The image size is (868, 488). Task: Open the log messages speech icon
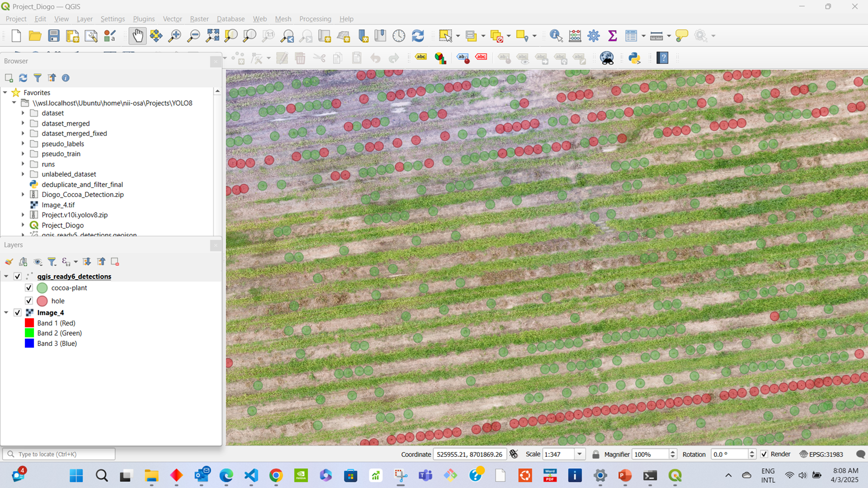pyautogui.click(x=860, y=454)
